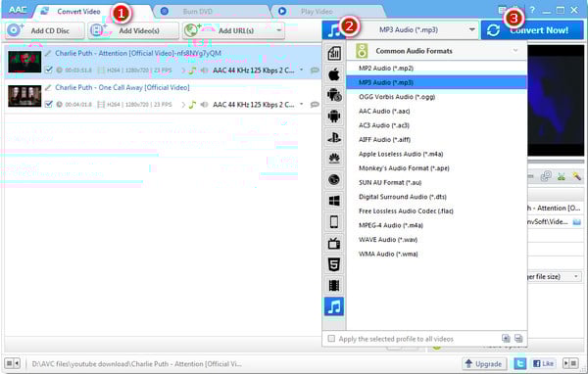588x374 pixels.
Task: Select the HTML5 video category
Action: pyautogui.click(x=334, y=264)
